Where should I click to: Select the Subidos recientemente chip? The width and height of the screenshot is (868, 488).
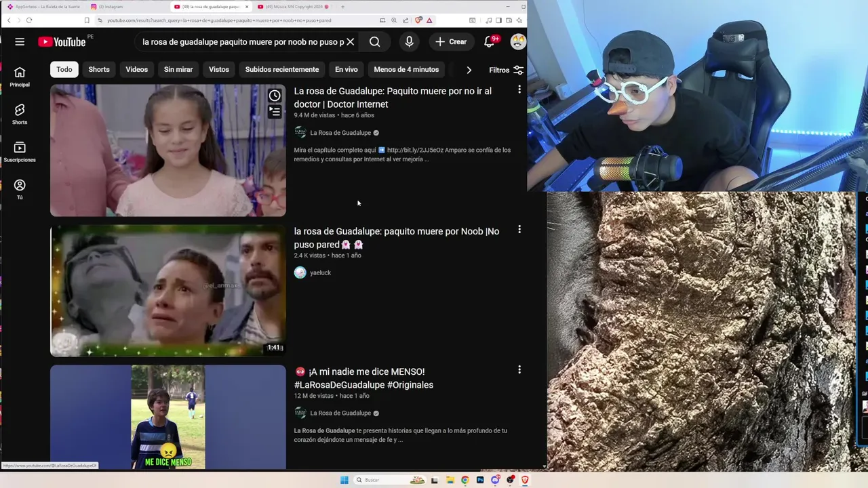[x=282, y=69]
